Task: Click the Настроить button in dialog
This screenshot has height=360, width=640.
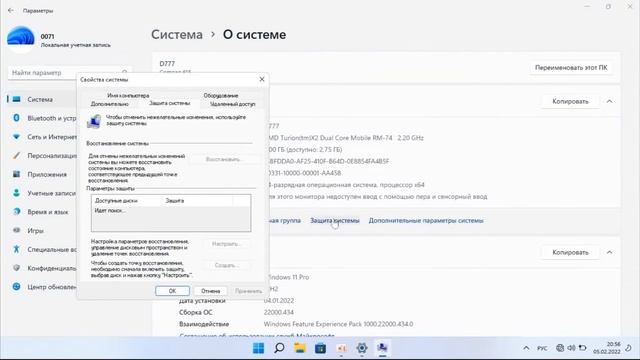Action: (x=227, y=244)
